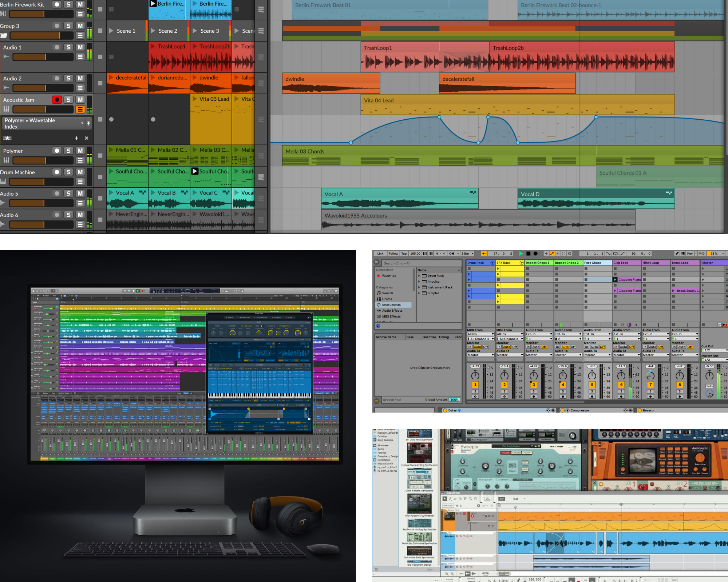
Task: Solo the Audio 5 track
Action: pos(68,194)
